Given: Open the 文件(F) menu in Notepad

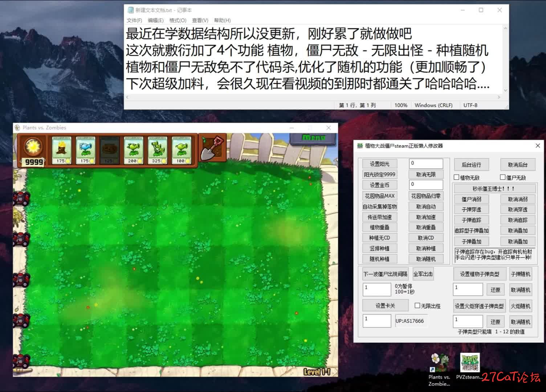Looking at the screenshot, I should click(134, 20).
